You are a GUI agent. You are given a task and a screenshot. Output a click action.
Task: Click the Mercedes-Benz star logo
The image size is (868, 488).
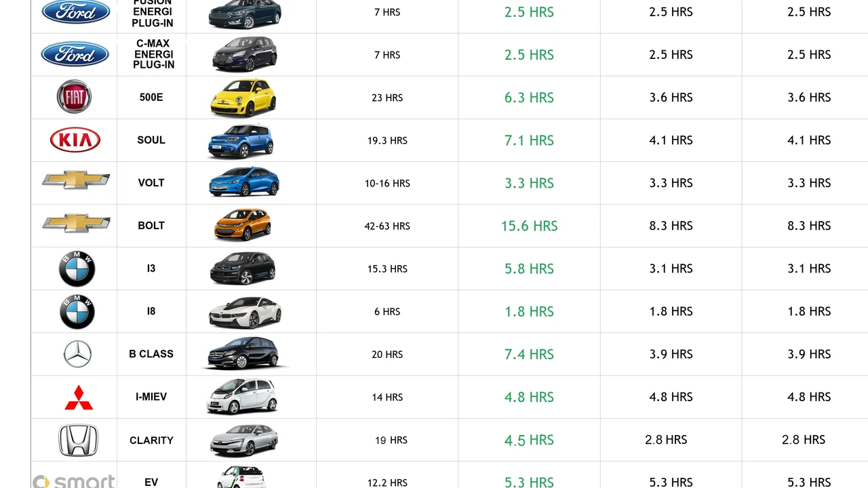[77, 354]
